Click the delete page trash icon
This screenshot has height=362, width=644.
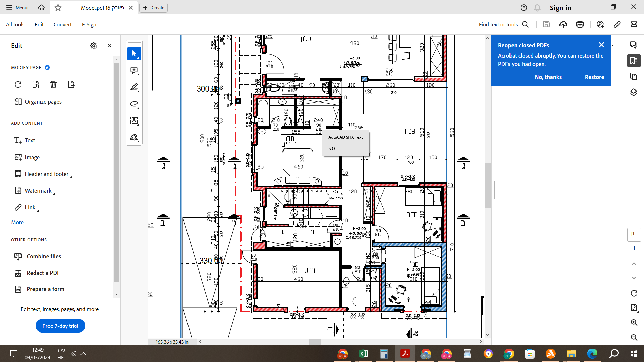click(x=53, y=84)
